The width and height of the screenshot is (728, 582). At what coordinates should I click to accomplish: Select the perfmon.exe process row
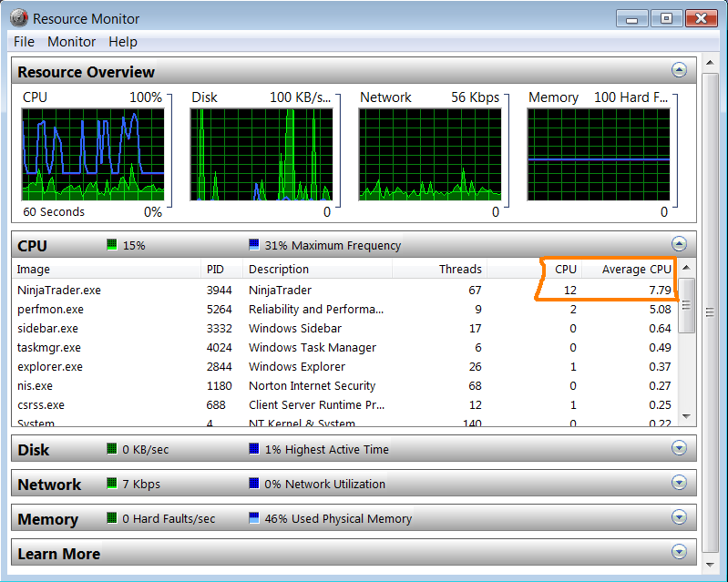tap(344, 309)
